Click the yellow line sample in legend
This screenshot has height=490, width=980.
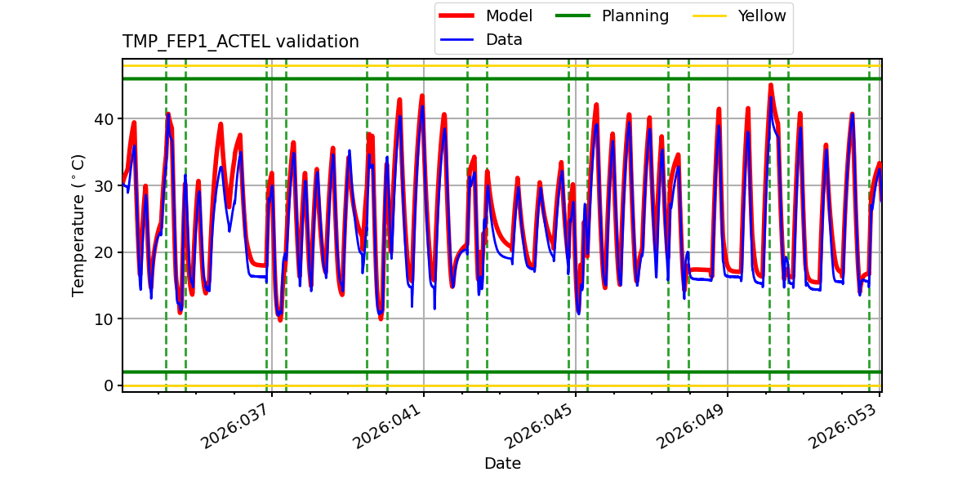click(711, 14)
